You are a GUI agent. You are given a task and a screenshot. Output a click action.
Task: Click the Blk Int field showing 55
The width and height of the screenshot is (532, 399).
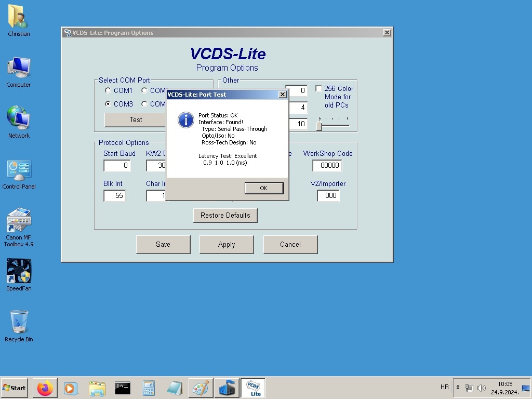(x=115, y=196)
